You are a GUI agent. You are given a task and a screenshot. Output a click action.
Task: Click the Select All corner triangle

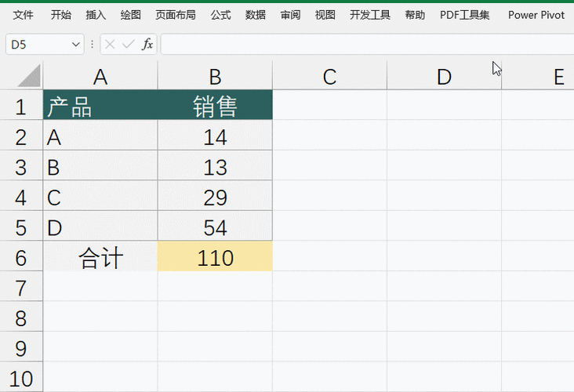coord(28,76)
